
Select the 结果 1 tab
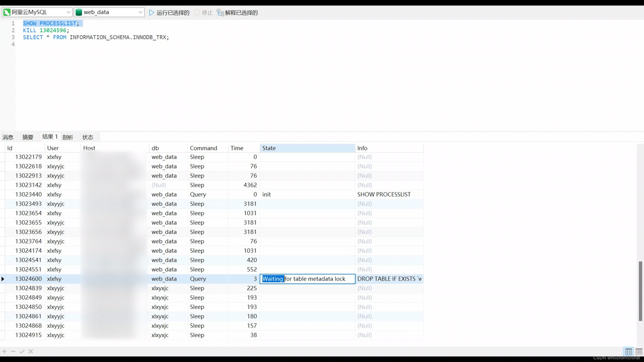pos(50,137)
